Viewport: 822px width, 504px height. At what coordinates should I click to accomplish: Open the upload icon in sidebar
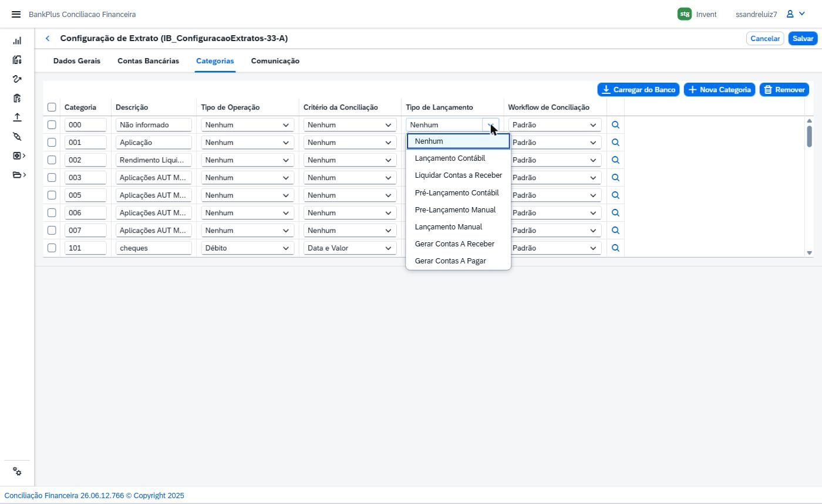point(17,117)
